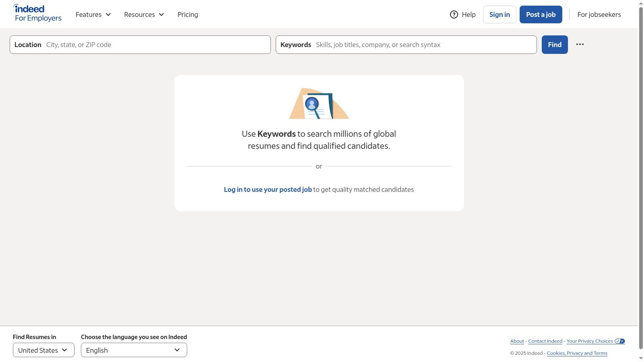Screen dimensions: 644x362
Task: Open the three-dot more options menu
Action: coord(580,45)
